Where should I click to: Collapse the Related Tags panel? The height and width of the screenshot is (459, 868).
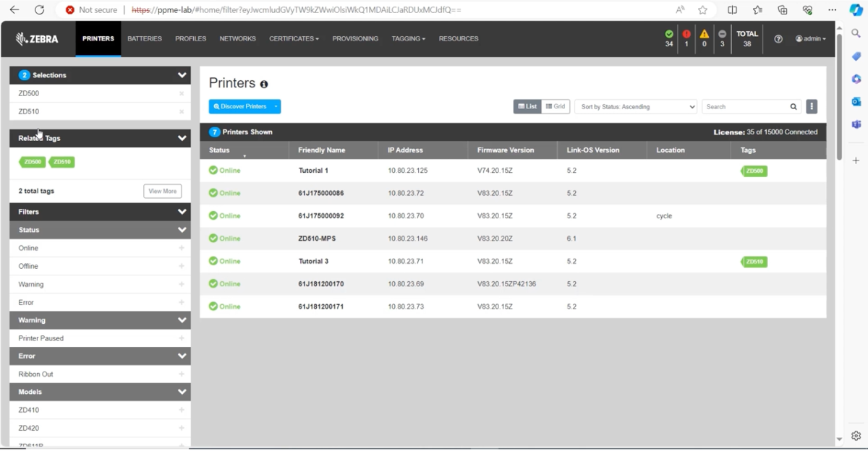coord(182,138)
